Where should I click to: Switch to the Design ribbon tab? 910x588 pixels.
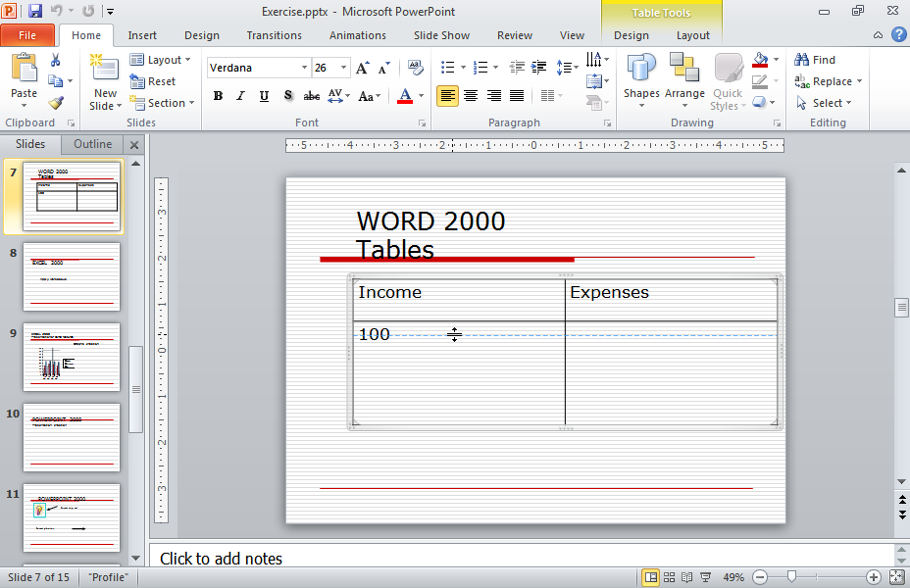(201, 34)
